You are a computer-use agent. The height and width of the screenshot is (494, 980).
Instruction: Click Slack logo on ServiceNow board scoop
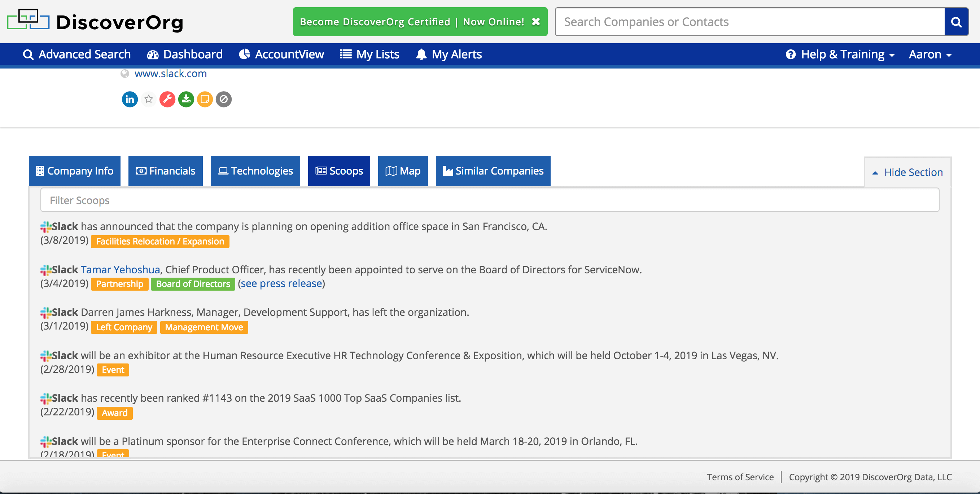46,270
